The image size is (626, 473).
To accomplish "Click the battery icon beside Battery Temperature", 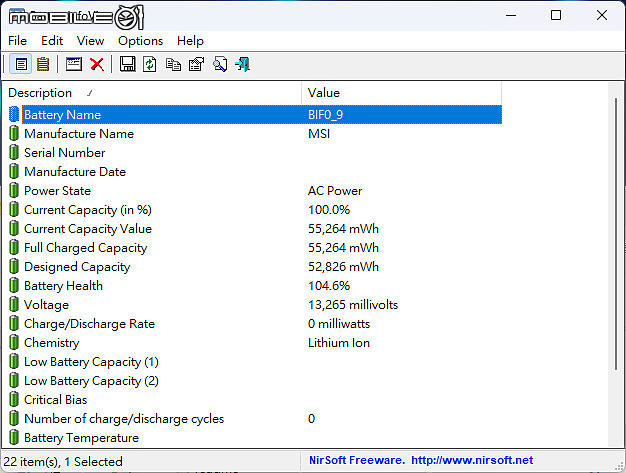I will [x=14, y=437].
